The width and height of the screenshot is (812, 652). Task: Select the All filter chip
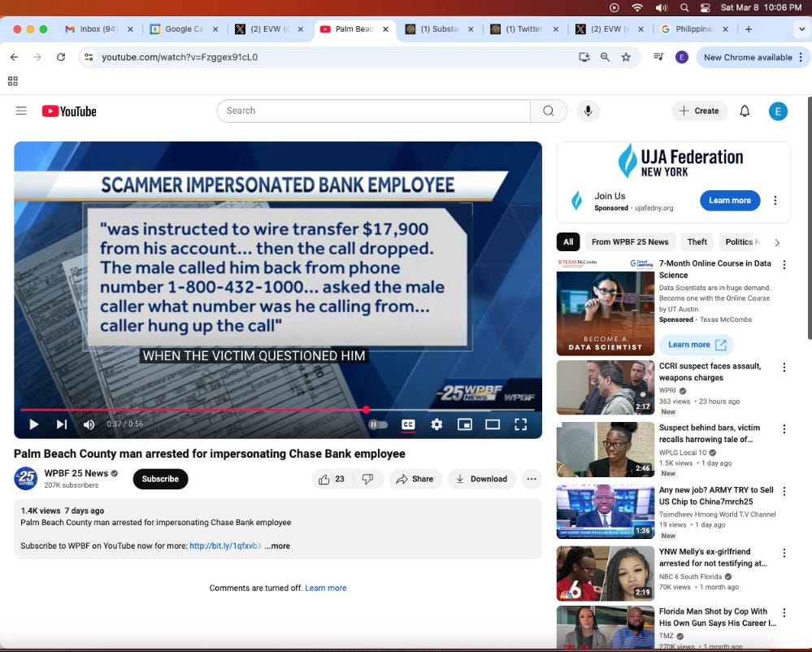tap(568, 241)
